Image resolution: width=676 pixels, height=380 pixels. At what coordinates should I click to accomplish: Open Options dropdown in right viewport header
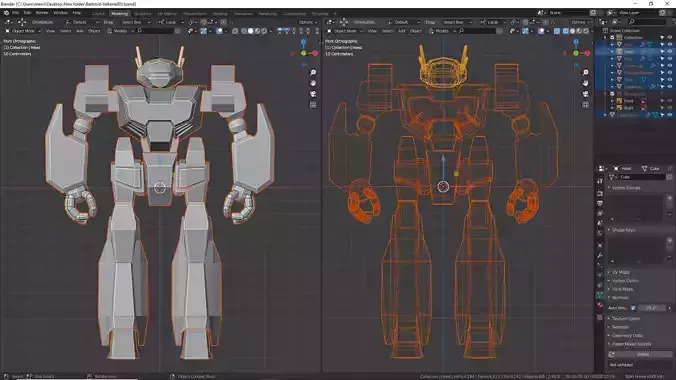click(580, 22)
